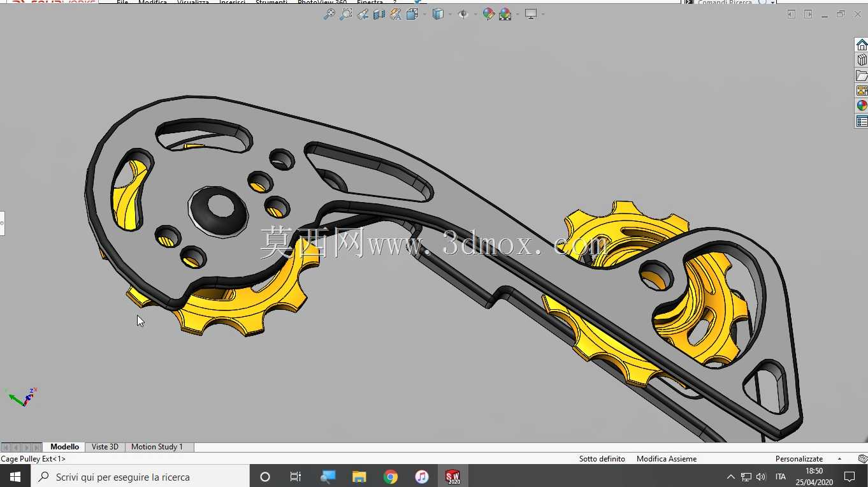The height and width of the screenshot is (487, 868).
Task: Click the Display Style cube icon
Action: coord(438,14)
